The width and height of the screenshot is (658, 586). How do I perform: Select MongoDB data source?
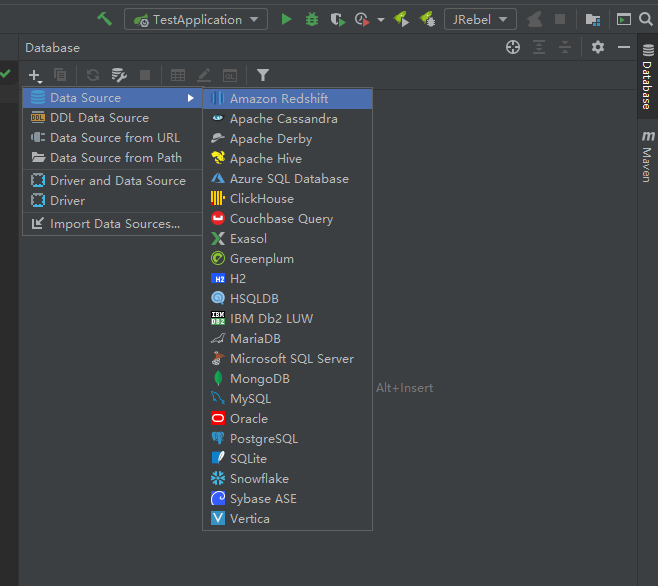point(287,379)
